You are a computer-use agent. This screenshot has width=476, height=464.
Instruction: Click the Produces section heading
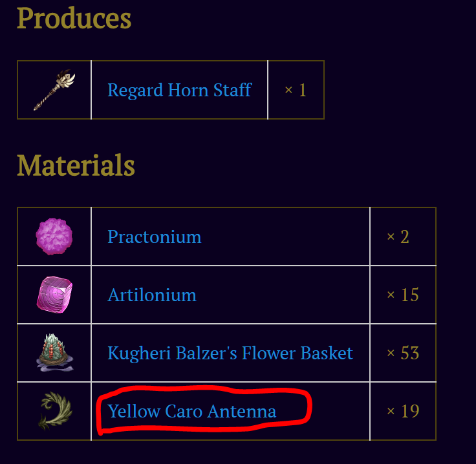click(x=74, y=18)
